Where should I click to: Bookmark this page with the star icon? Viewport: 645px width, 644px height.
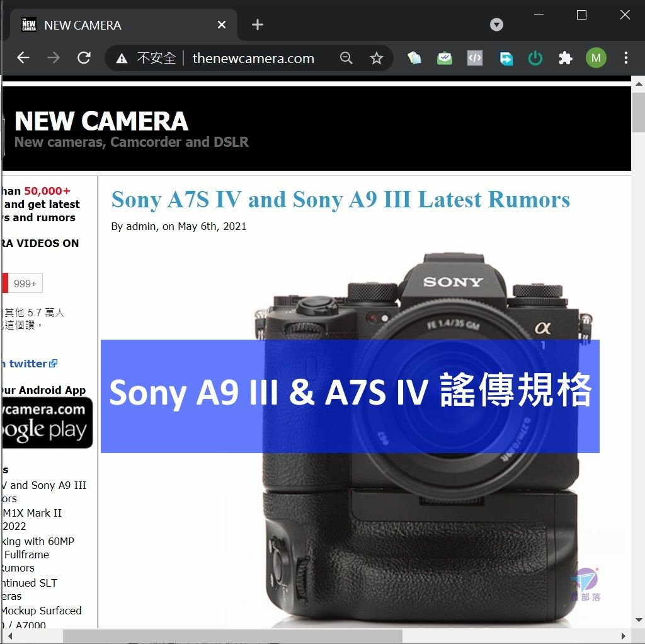[x=377, y=58]
